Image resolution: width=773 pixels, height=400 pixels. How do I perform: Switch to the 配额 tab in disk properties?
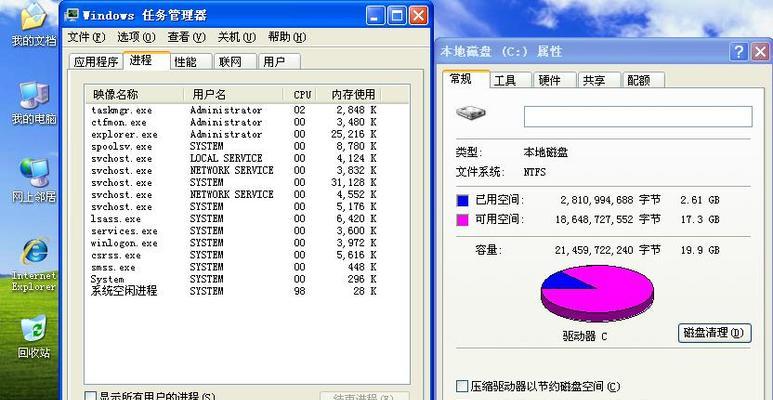[x=644, y=80]
